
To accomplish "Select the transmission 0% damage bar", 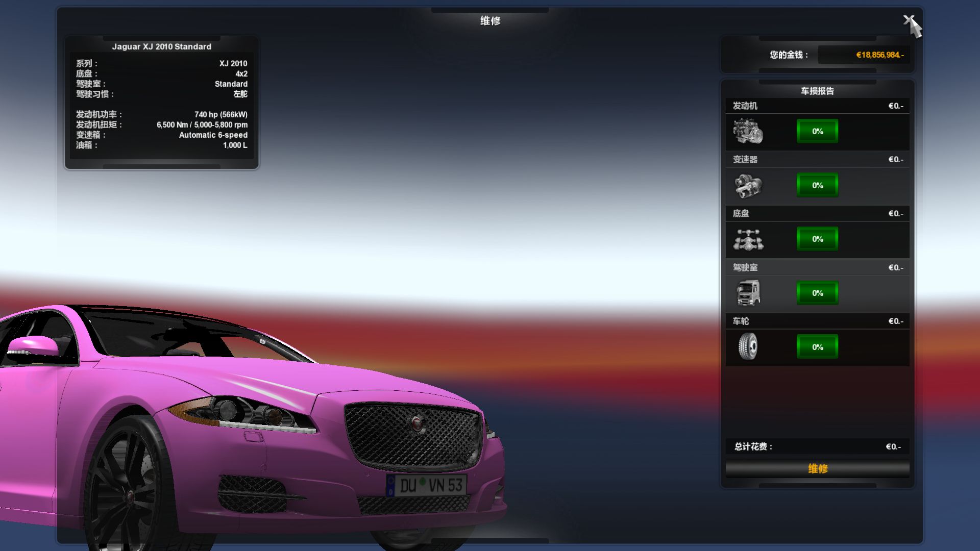I will click(817, 185).
